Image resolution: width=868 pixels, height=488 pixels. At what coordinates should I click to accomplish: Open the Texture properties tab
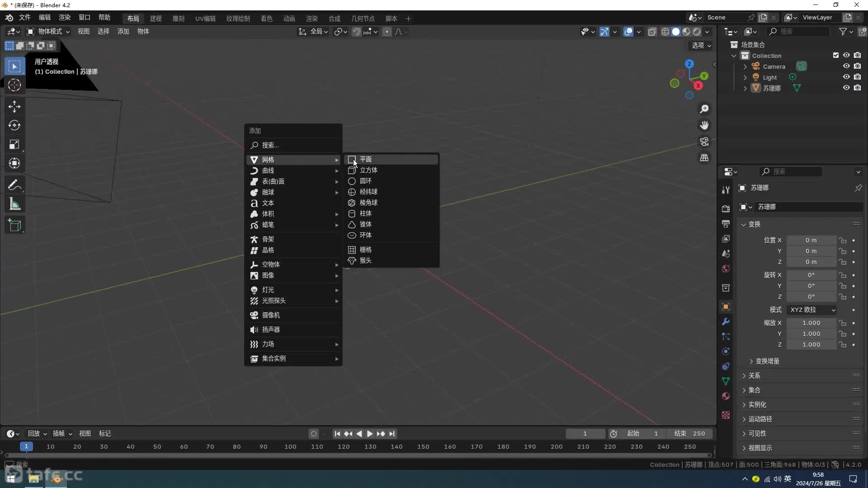[726, 415]
